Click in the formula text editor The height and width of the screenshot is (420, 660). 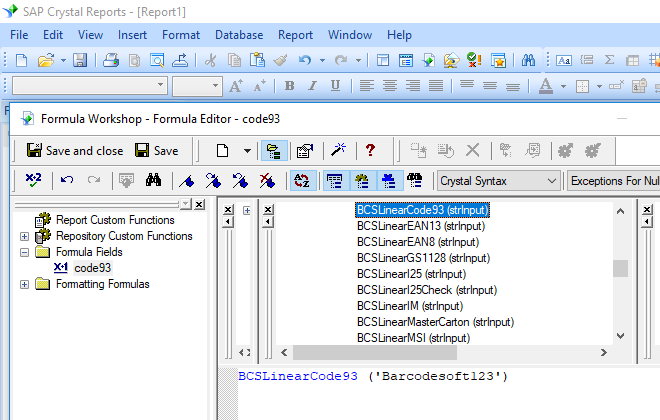(x=449, y=396)
